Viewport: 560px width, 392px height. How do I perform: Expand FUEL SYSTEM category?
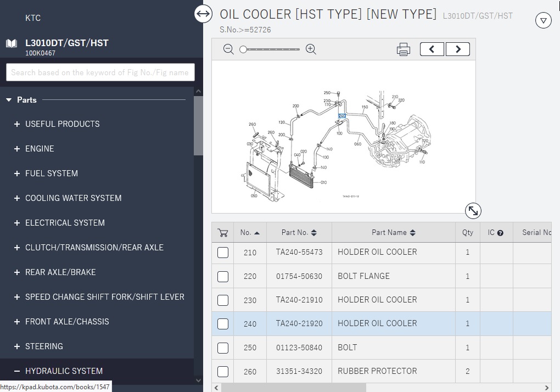(x=17, y=173)
